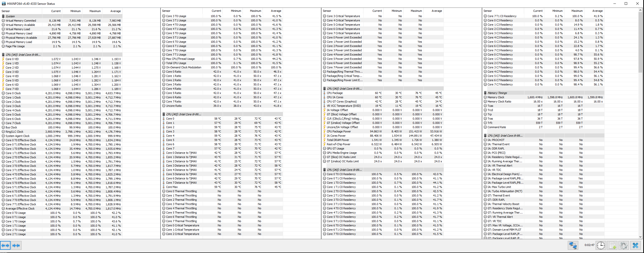Click the voltage icon next to Core 0 VID
This screenshot has height=253, width=644.
(3, 59)
